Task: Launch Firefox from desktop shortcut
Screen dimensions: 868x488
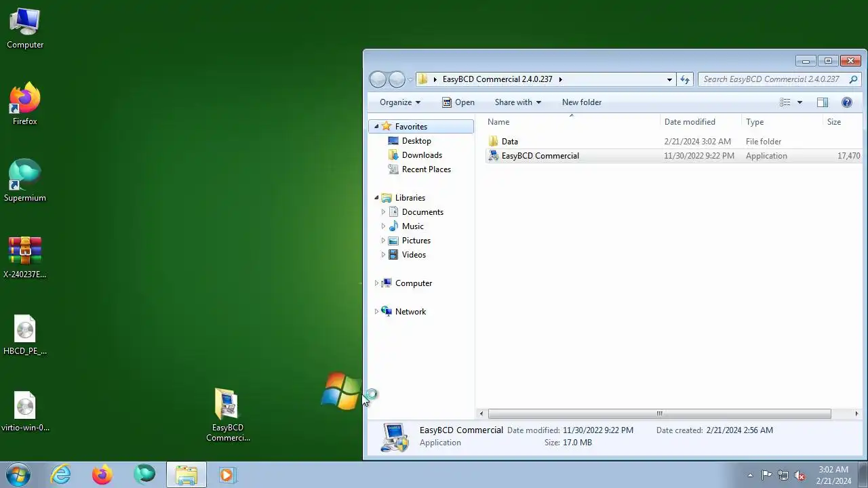Action: (25, 105)
